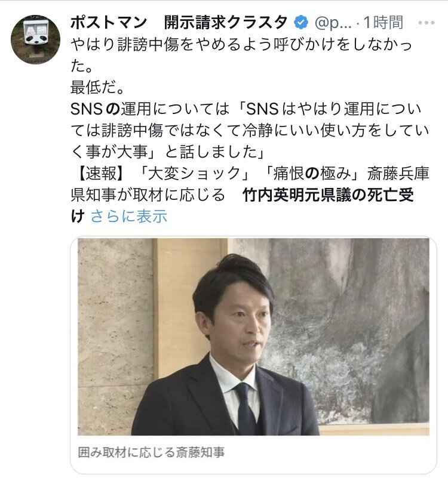Viewport: 448px width, 481px height.
Task: Open the ポストマン 開示請求クラスタ display name
Action: coord(179,23)
